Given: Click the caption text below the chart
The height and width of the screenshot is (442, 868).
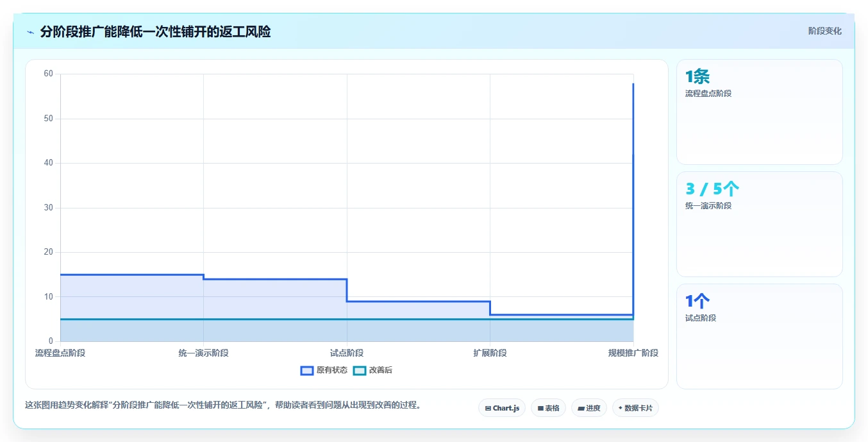Looking at the screenshot, I should (x=223, y=405).
